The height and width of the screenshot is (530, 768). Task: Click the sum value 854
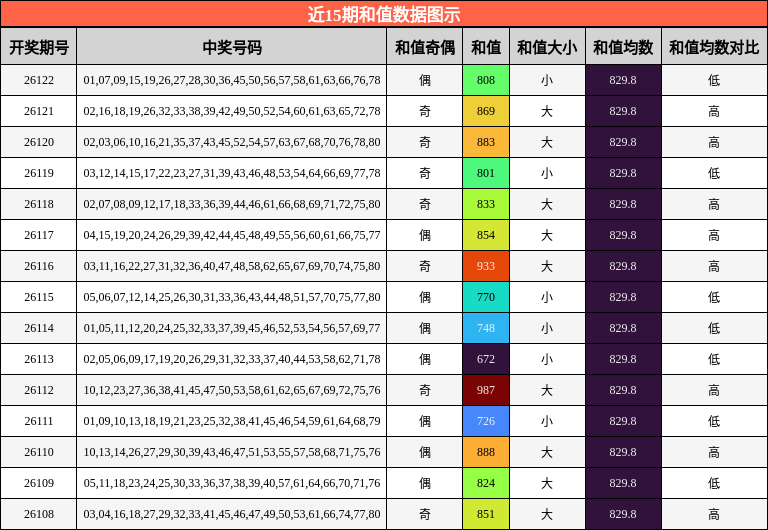pyautogui.click(x=486, y=235)
